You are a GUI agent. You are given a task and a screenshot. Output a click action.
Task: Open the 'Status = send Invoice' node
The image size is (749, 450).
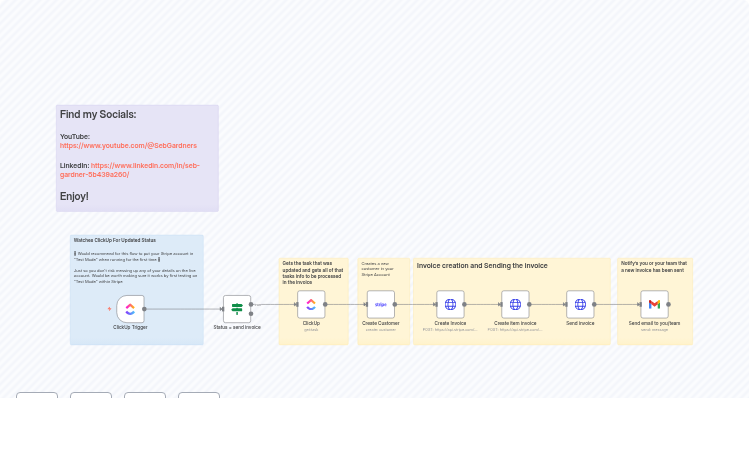pos(237,309)
